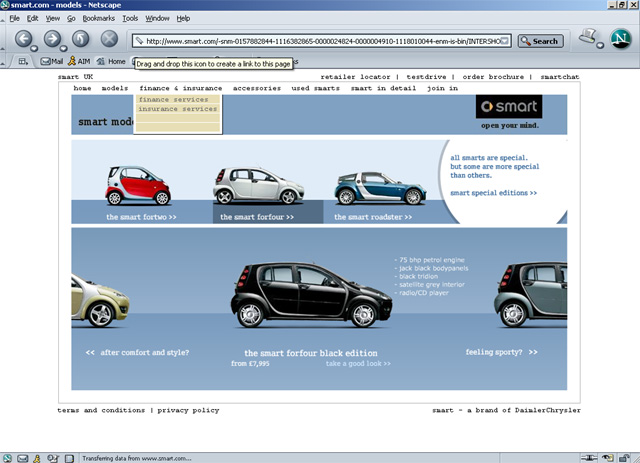Click the security padlock status icon
640x463 pixels.
click(624, 458)
